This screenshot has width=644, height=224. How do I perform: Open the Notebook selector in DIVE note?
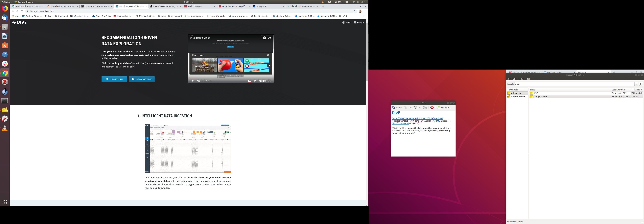tap(444, 108)
